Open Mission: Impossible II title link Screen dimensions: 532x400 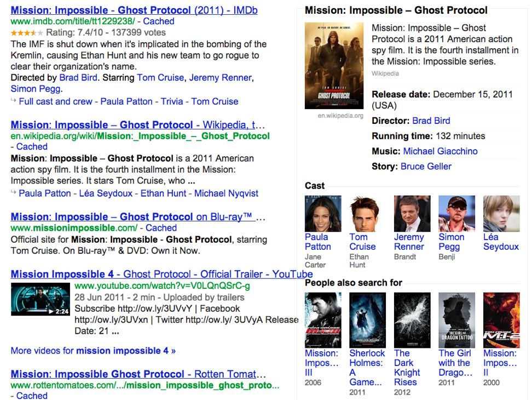click(x=500, y=363)
